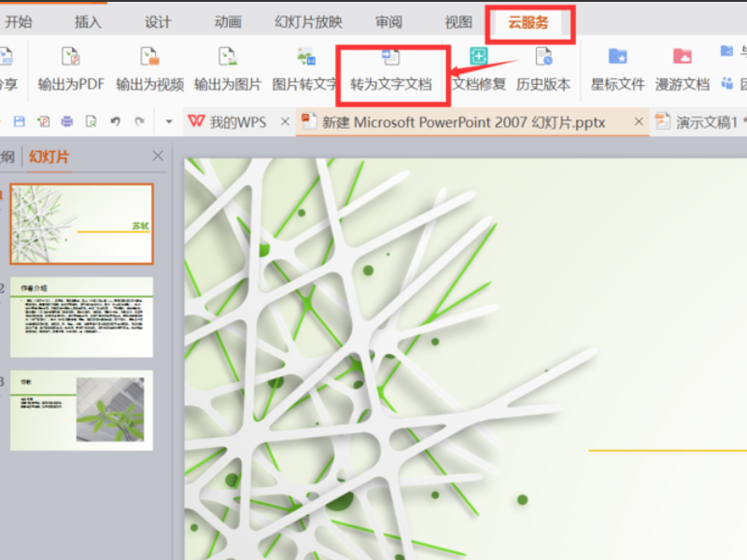Undo the last action with arrow icon
Screen dimensions: 747x560
pos(115,122)
